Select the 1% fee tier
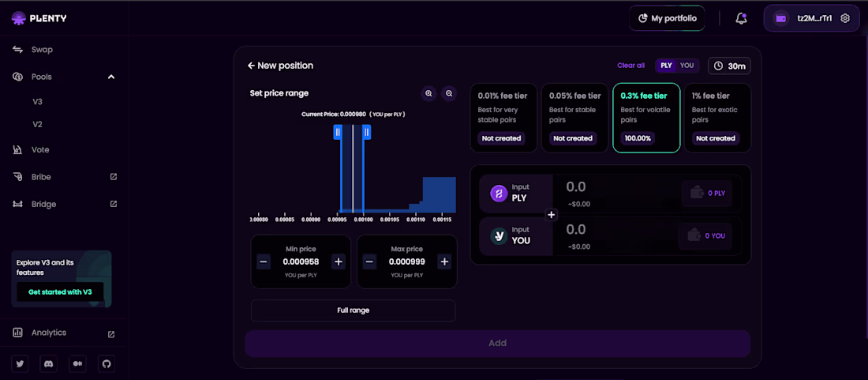This screenshot has height=380, width=868. [717, 118]
